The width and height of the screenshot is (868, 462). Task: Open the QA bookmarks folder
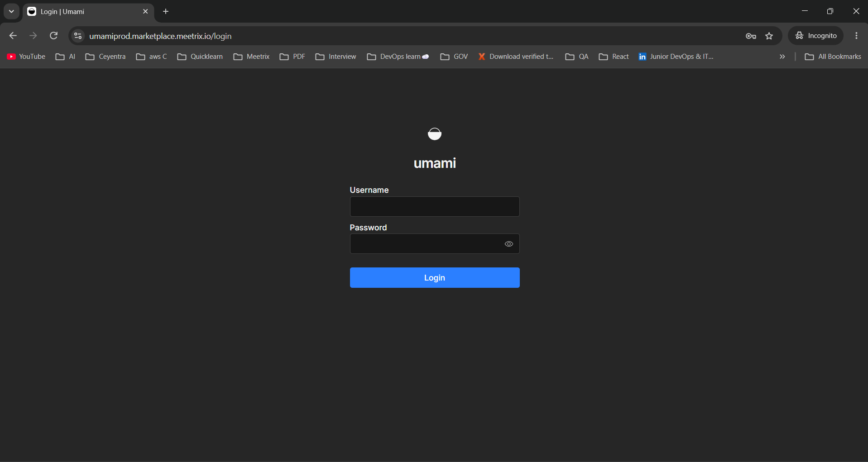[577, 57]
